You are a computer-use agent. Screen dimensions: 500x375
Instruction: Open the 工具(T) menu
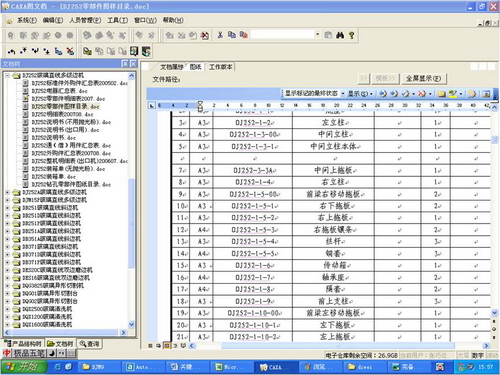click(x=117, y=20)
